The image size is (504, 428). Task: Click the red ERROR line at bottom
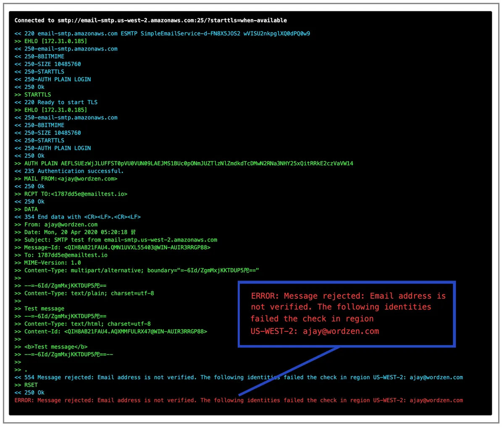click(x=239, y=400)
